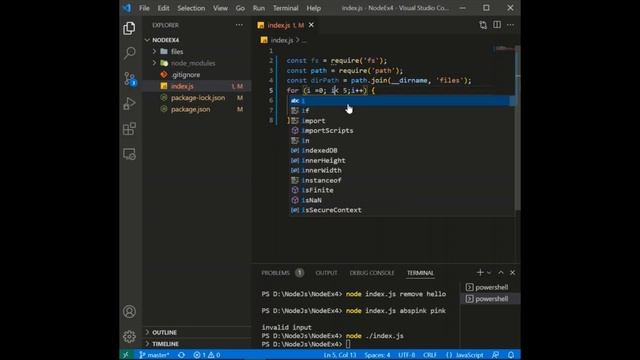Open Run and Debug view

(x=129, y=104)
